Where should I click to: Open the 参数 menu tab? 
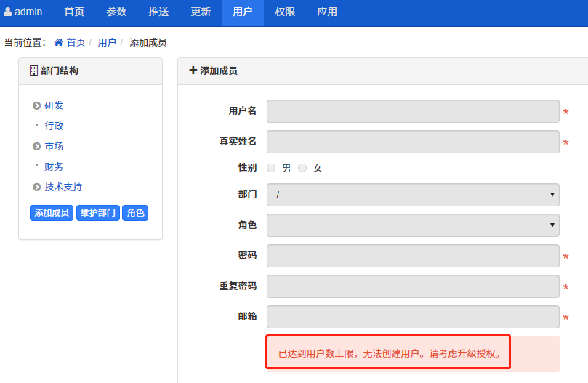point(116,12)
